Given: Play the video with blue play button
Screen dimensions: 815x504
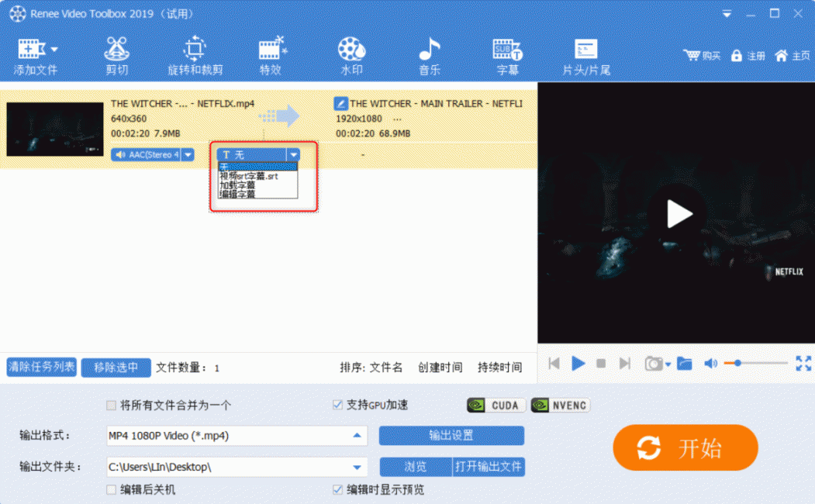Looking at the screenshot, I should click(x=578, y=363).
